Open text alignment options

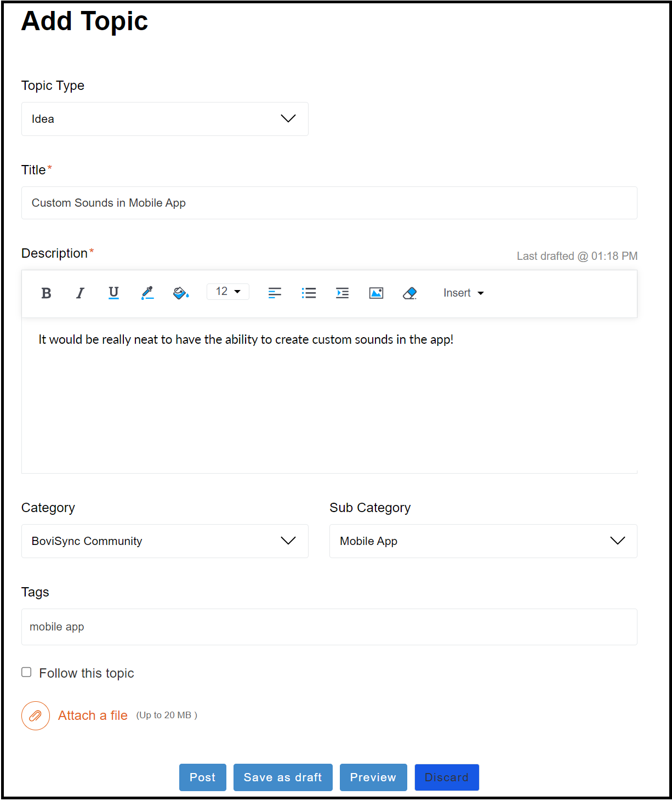coord(275,293)
